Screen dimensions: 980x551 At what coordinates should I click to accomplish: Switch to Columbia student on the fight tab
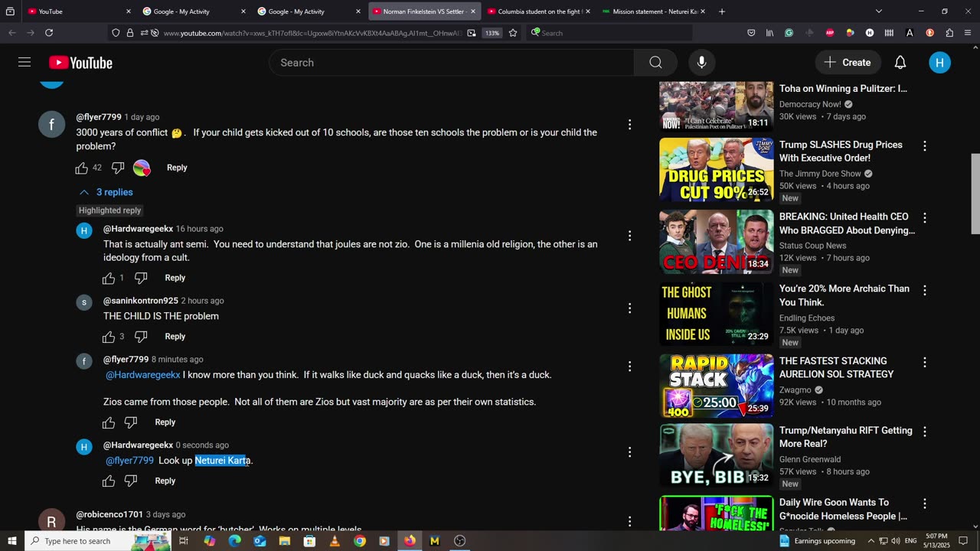click(538, 11)
